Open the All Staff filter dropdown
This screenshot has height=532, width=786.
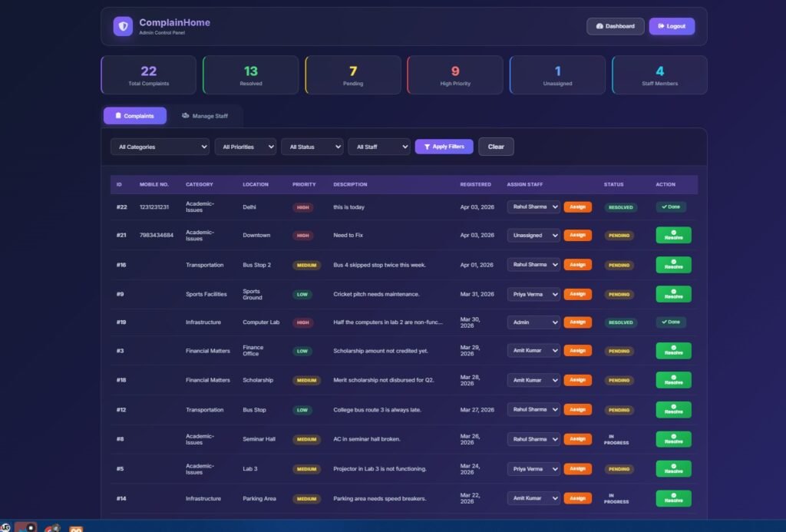(x=378, y=147)
